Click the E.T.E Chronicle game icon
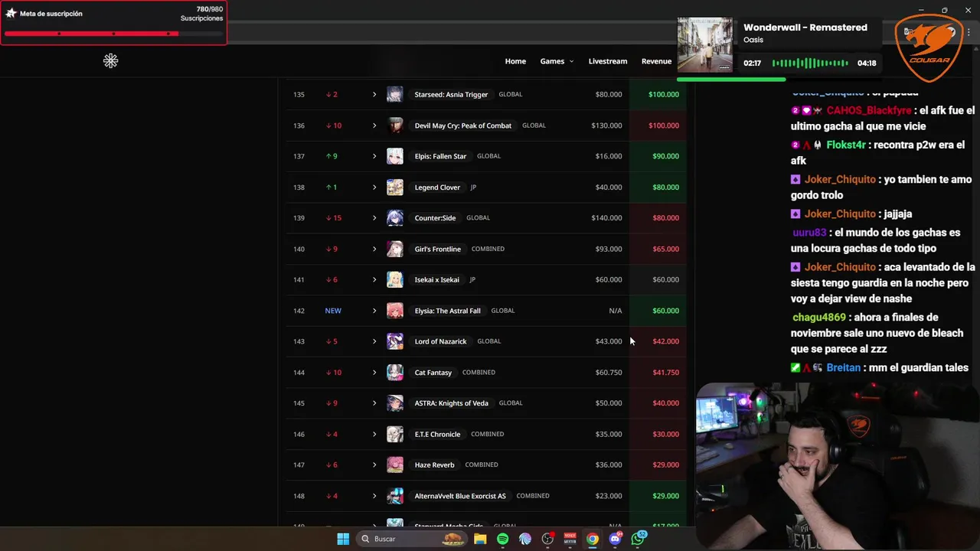The image size is (980, 551). [x=395, y=434]
